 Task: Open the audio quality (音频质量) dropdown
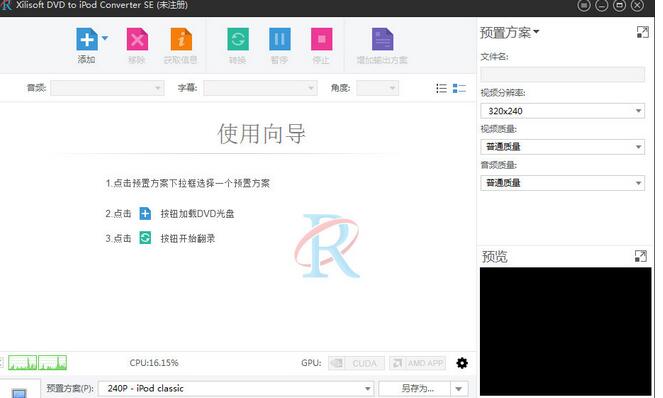tap(562, 183)
